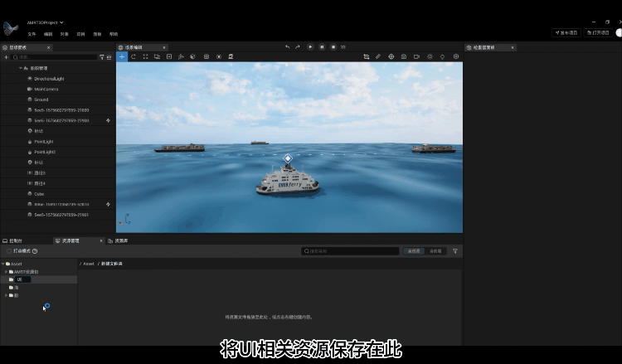
Task: Click the help icon beside 打点模式
Action: pos(35,251)
